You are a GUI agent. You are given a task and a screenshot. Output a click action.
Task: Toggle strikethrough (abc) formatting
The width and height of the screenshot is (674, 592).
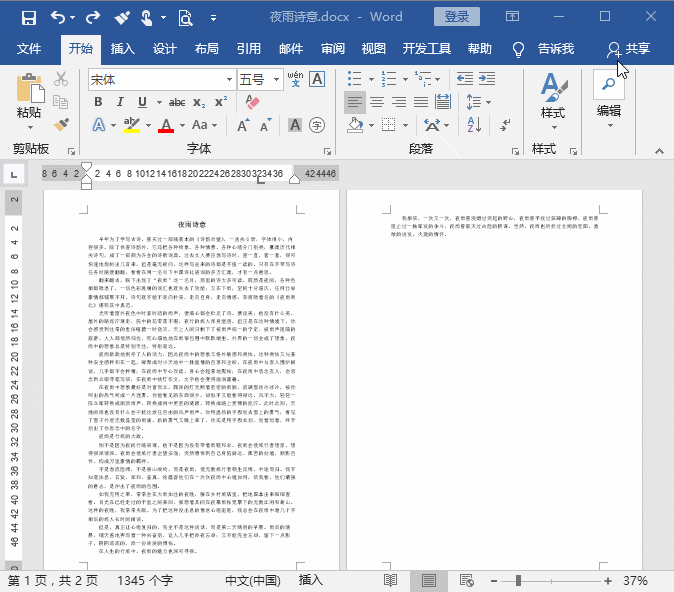click(x=177, y=102)
